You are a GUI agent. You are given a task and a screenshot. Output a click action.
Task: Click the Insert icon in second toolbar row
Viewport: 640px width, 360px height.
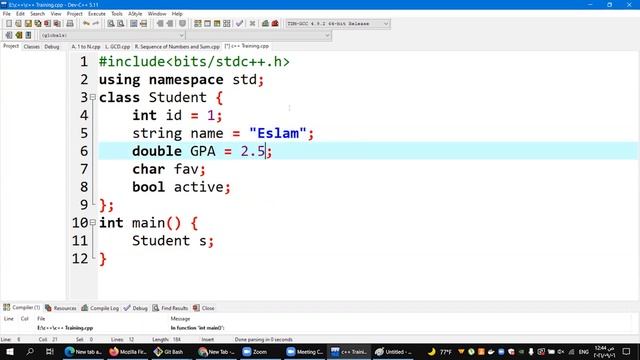tap(9, 35)
